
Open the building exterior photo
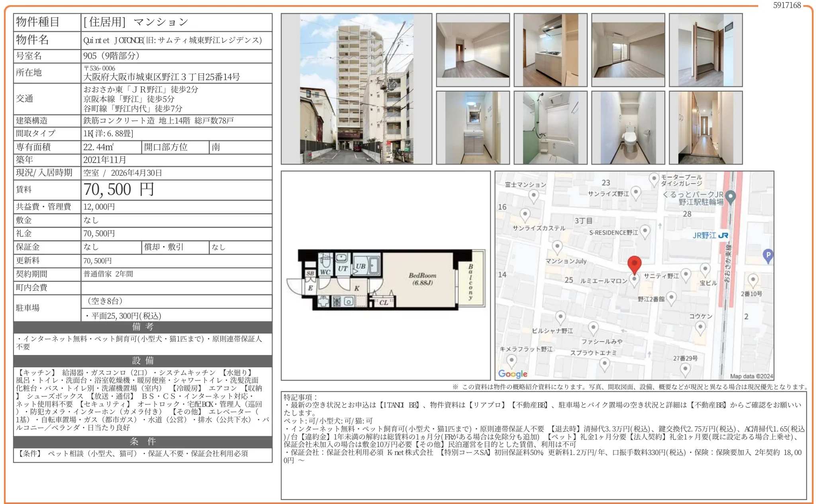[356, 89]
